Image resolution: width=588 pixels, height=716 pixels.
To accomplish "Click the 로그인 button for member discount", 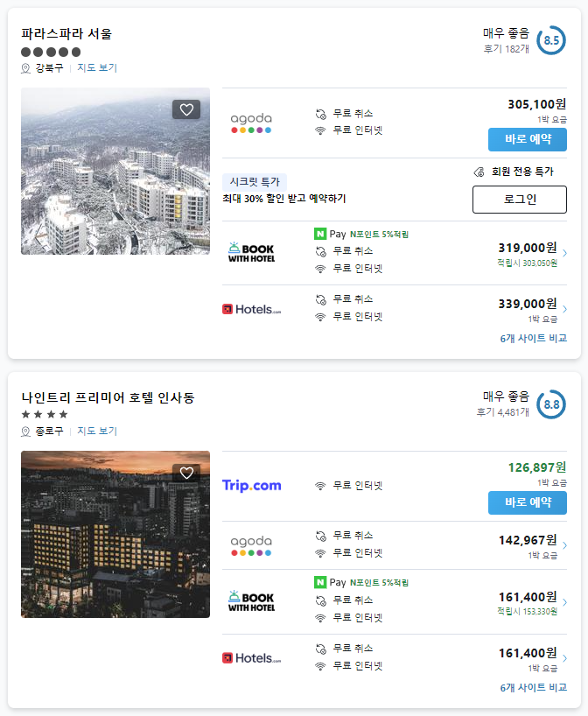I will (521, 199).
